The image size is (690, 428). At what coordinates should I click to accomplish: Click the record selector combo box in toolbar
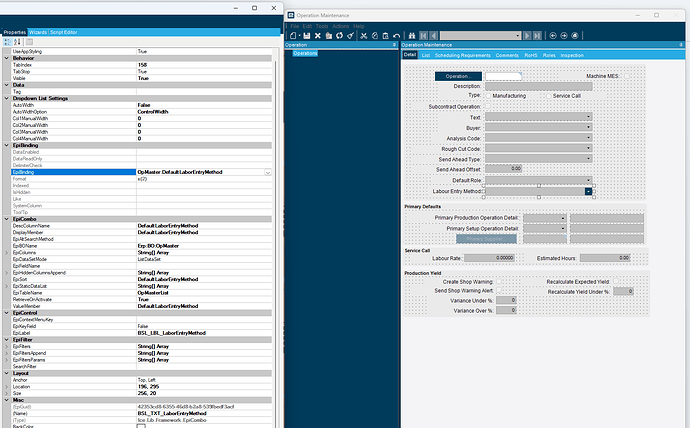click(x=480, y=36)
